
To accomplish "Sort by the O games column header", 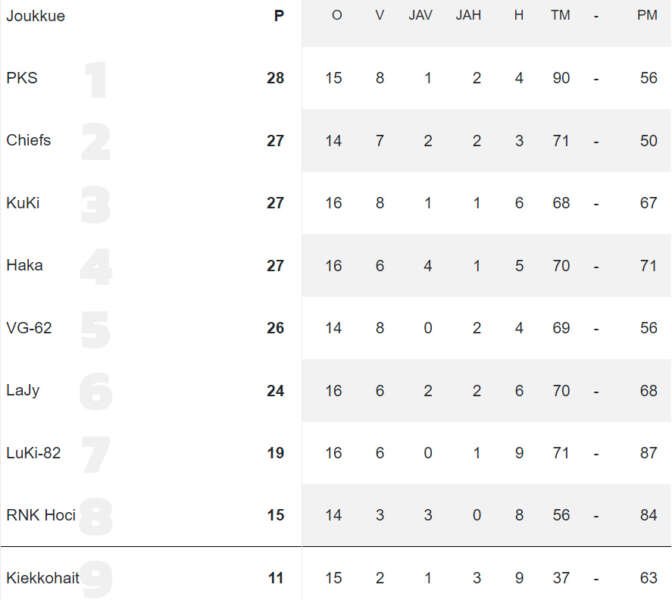I will coord(337,15).
